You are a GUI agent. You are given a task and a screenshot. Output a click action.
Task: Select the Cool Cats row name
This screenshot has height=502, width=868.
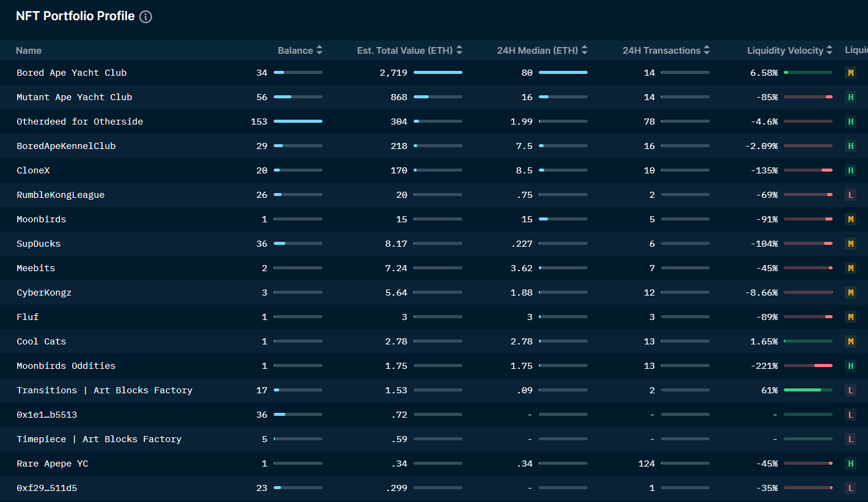42,341
